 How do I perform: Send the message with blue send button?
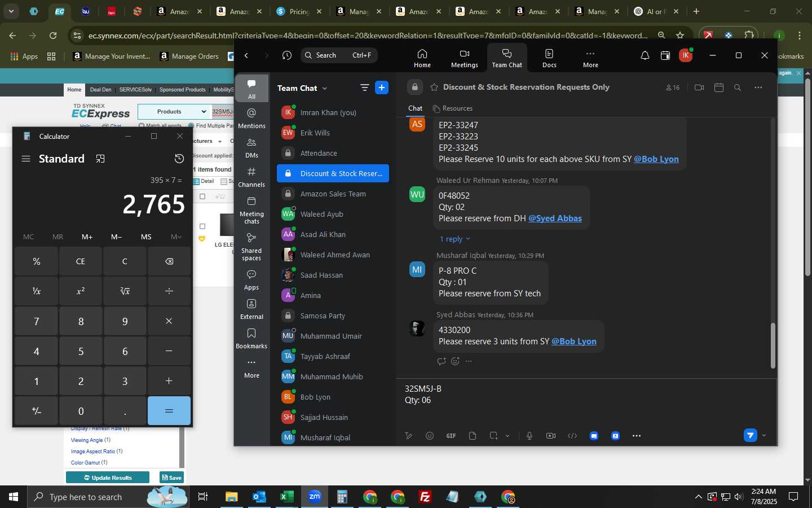click(750, 435)
